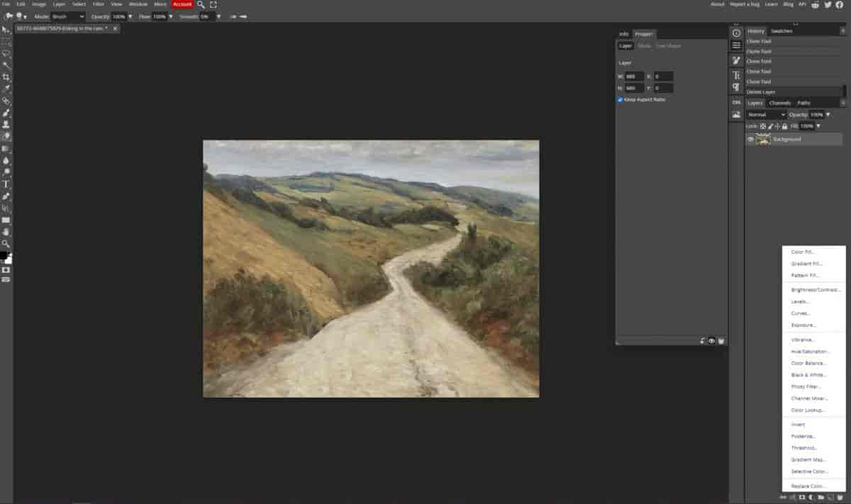851x504 pixels.
Task: Select the Eyedropper tool
Action: pos(6,89)
